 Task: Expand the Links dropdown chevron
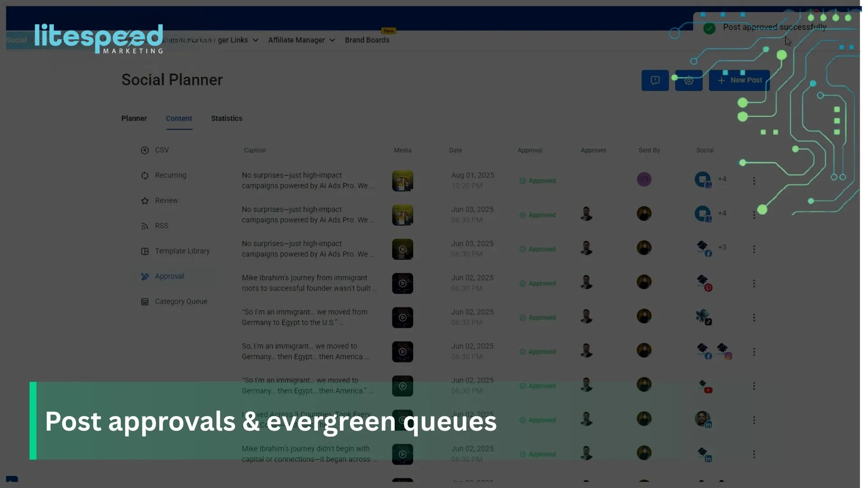point(255,40)
